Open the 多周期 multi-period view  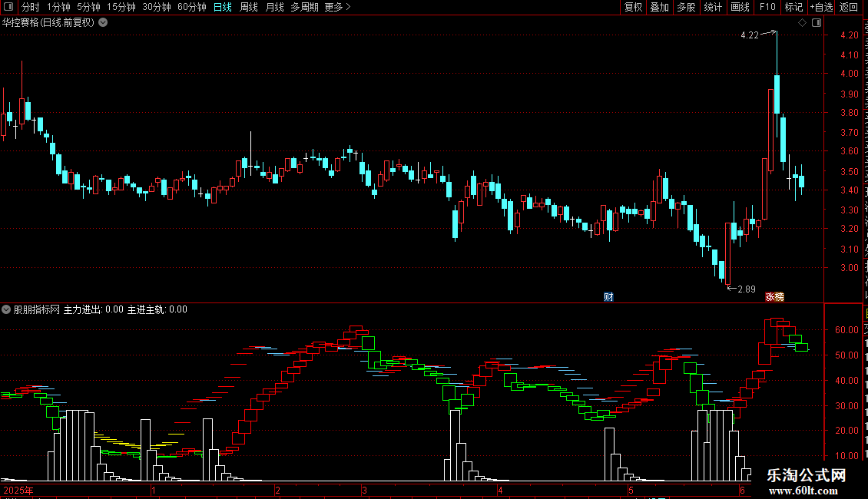[x=304, y=7]
